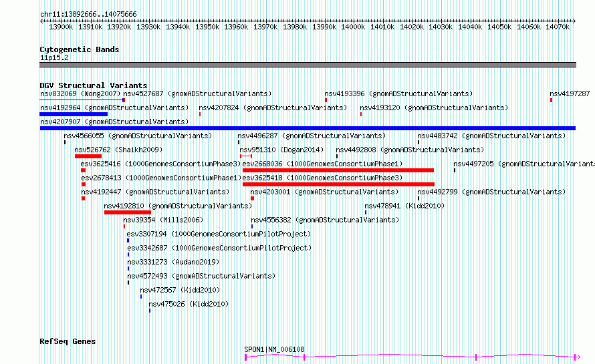Click the nsv4492808 variant label
Viewport: 595px width, 364px height.
pos(410,150)
